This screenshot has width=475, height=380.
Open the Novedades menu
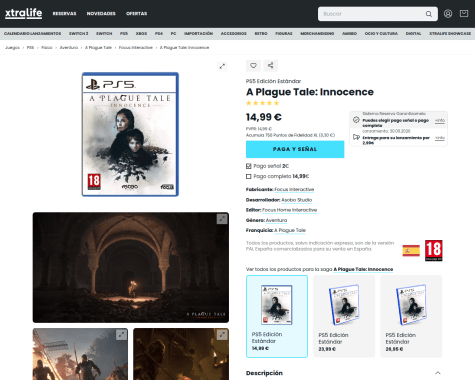101,14
